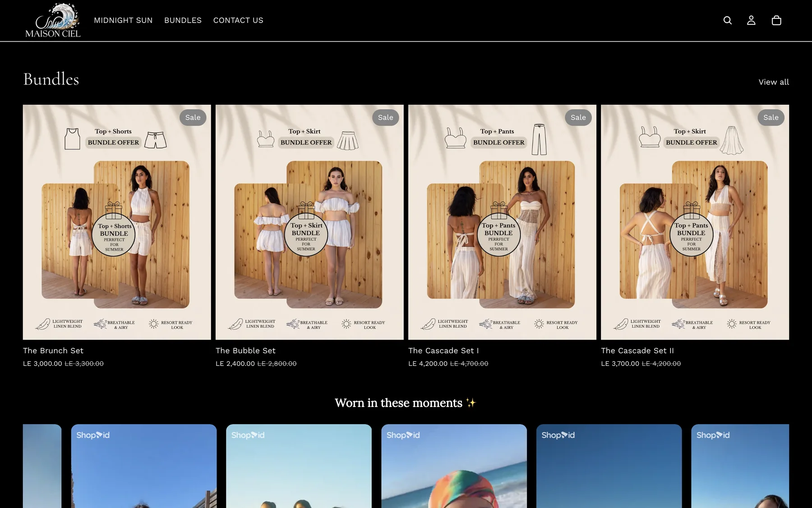Click Sale badge on The Cascade Set I
This screenshot has width=812, height=508.
[578, 117]
